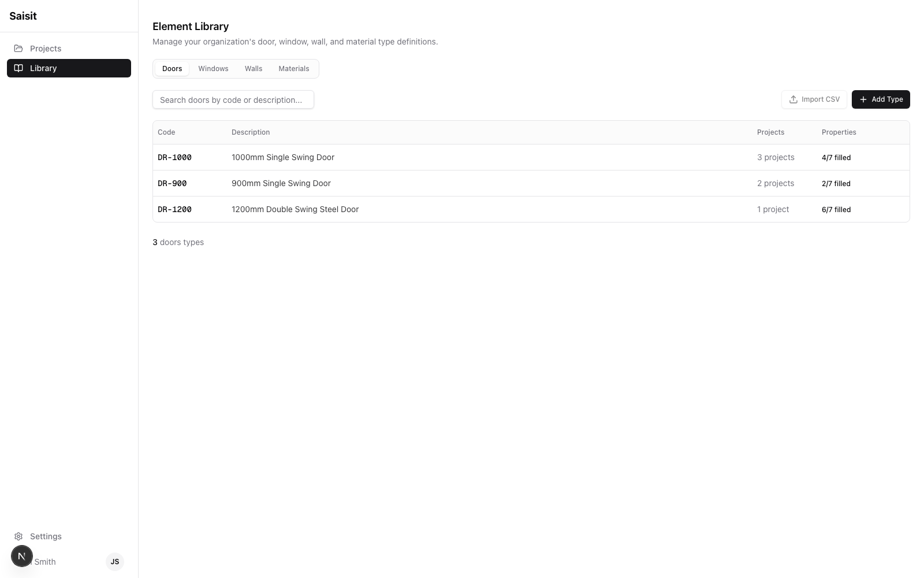The height and width of the screenshot is (578, 924).
Task: Click the 2 projects cell
Action: pyautogui.click(x=776, y=183)
